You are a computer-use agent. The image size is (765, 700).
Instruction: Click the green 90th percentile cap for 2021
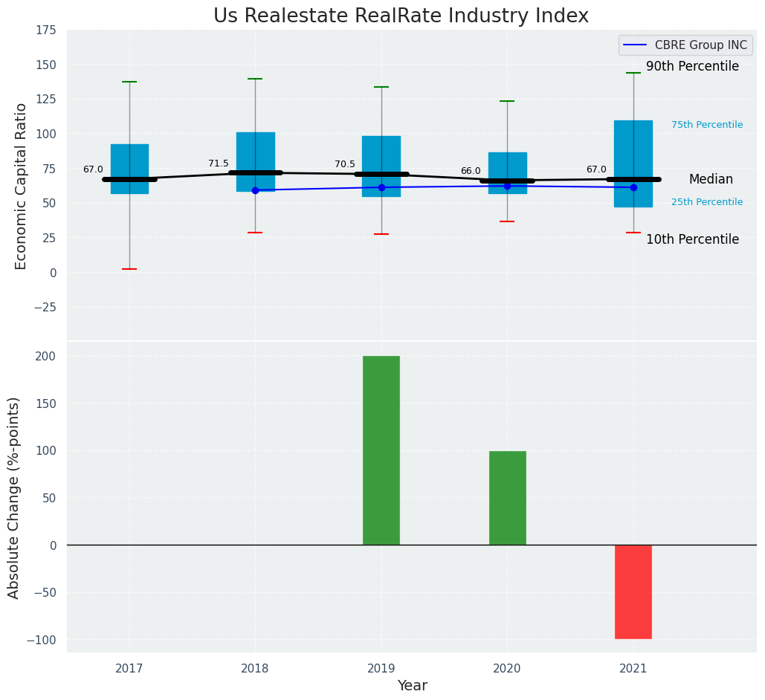click(x=633, y=73)
